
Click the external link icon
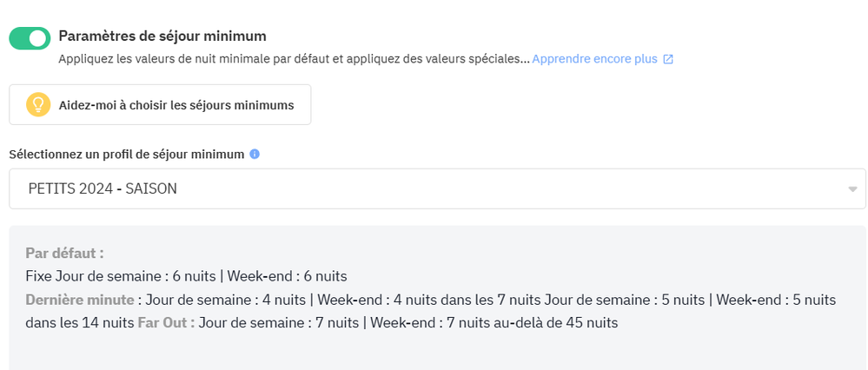tap(667, 60)
